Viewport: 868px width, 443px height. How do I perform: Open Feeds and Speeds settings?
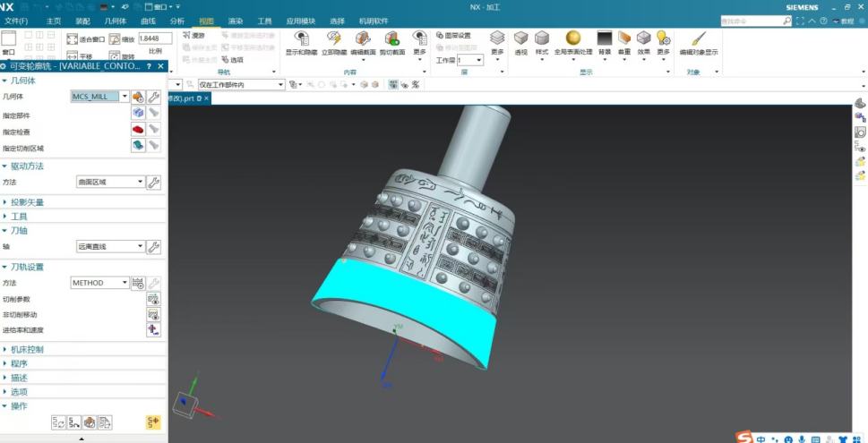coord(153,330)
